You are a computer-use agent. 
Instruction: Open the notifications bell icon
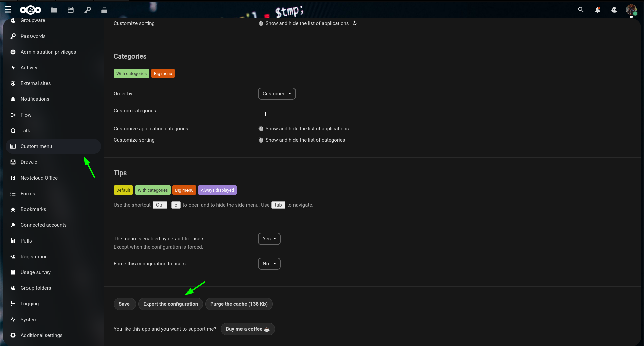point(597,10)
